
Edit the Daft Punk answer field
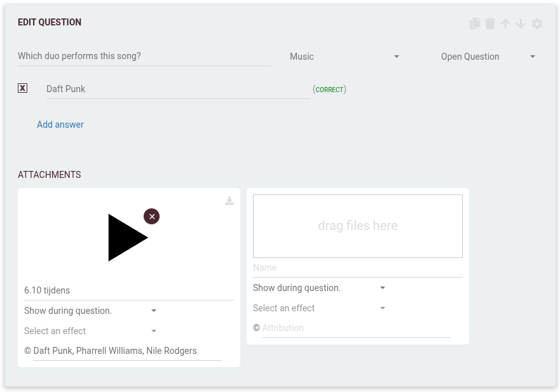(177, 89)
